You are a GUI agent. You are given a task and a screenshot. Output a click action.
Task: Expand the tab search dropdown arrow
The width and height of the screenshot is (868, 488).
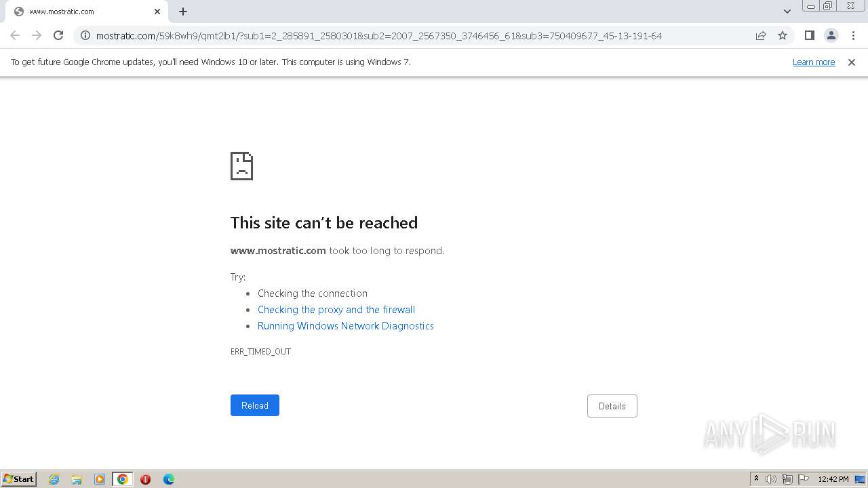click(x=787, y=12)
